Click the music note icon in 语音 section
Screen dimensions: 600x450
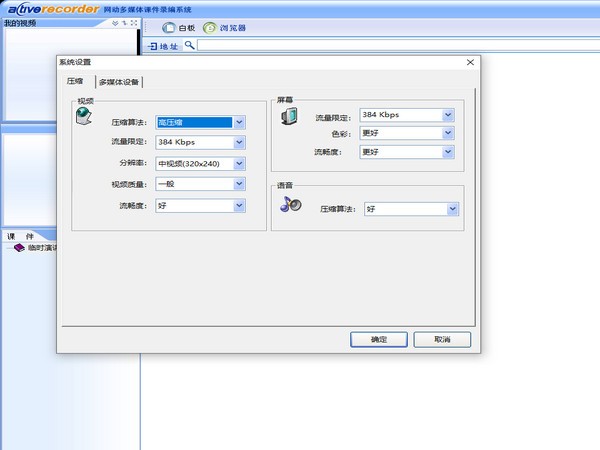(290, 204)
